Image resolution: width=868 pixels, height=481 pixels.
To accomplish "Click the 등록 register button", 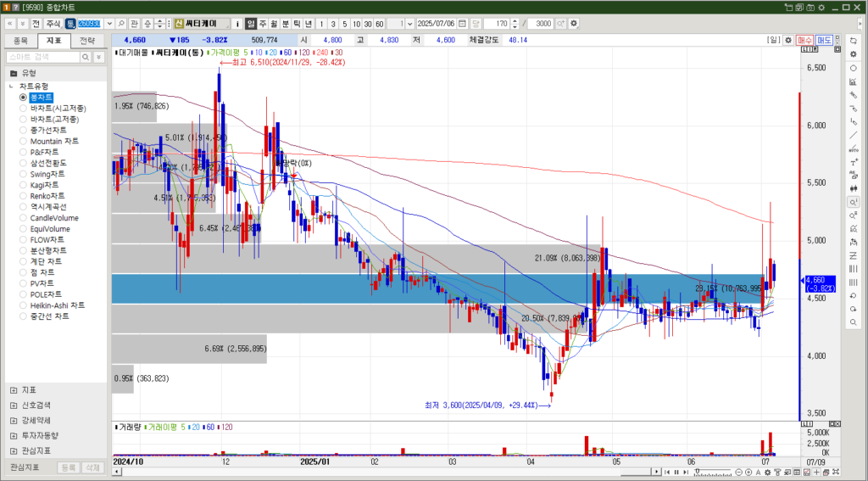I will point(69,467).
